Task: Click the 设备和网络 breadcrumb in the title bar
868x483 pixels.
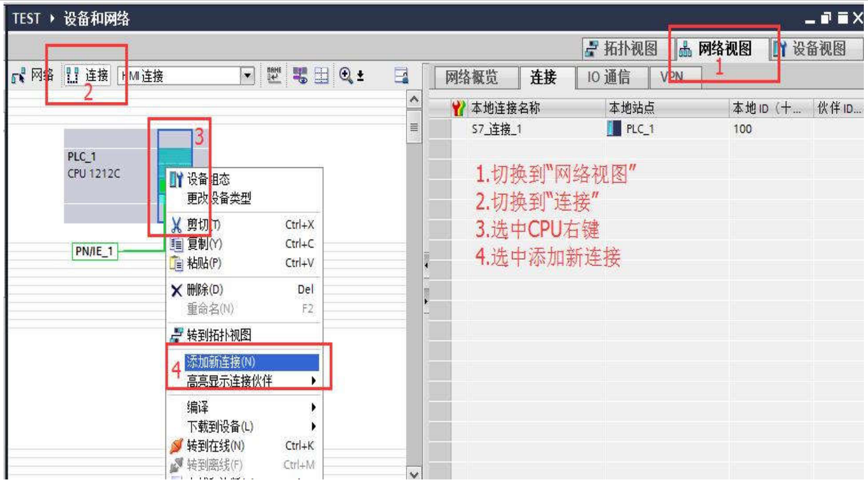Action: (x=97, y=19)
